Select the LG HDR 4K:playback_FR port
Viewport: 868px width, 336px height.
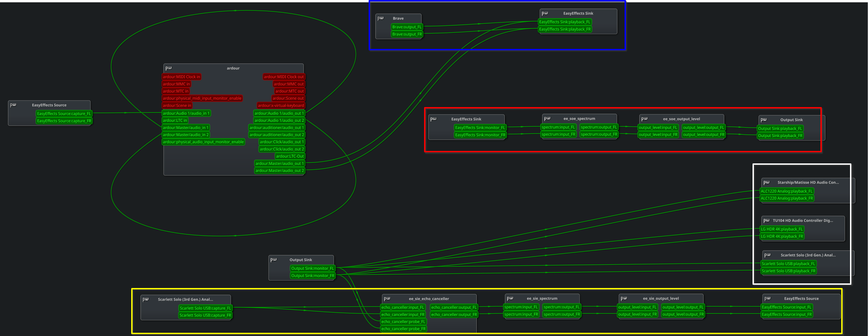click(x=782, y=236)
